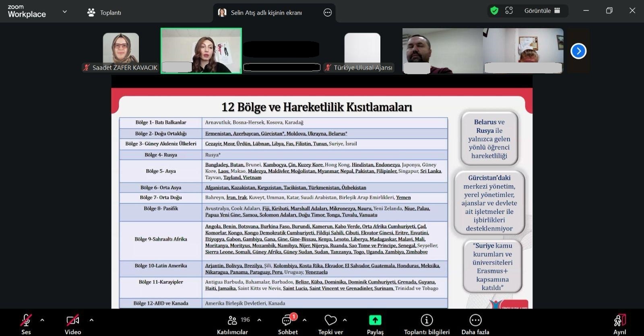Select Saadet ZAFER KAVACIK's video thumbnail
Image resolution: width=644 pixels, height=336 pixels.
point(121,51)
